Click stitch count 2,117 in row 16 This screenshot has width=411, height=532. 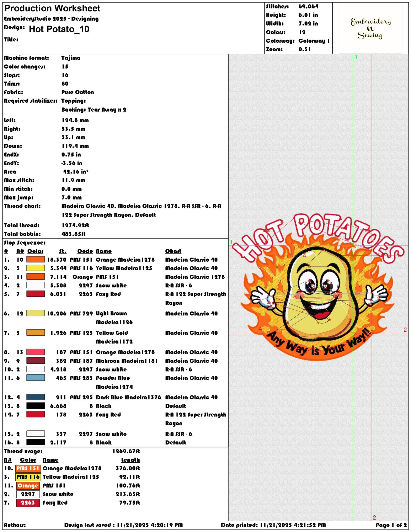coord(58,443)
